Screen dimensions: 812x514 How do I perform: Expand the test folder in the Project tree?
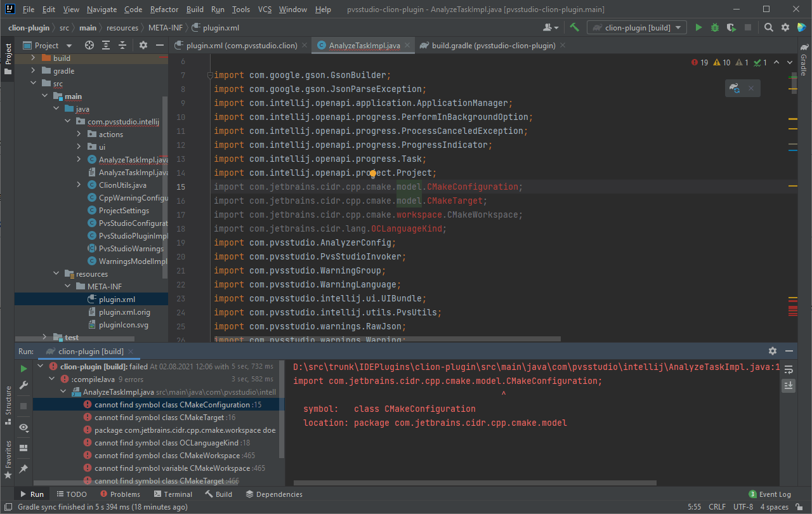tap(44, 337)
